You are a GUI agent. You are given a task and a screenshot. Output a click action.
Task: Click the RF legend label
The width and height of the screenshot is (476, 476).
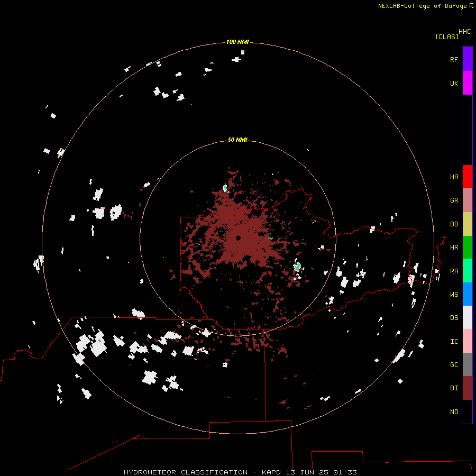coord(454,59)
